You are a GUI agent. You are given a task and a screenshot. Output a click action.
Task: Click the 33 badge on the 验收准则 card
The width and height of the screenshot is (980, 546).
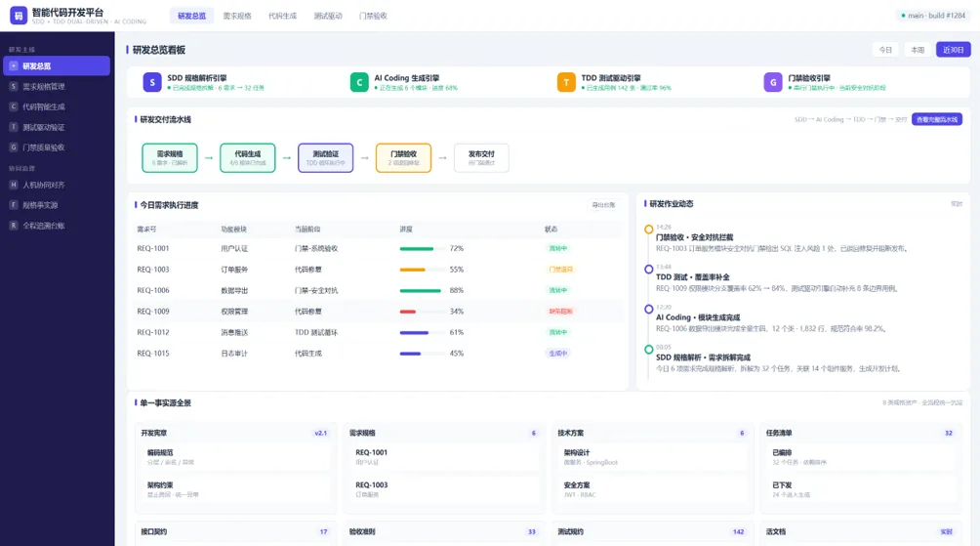pyautogui.click(x=532, y=531)
